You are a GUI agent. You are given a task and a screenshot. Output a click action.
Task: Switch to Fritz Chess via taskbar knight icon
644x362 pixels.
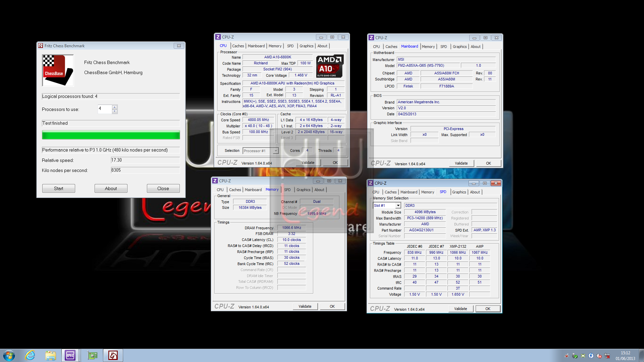(x=113, y=355)
